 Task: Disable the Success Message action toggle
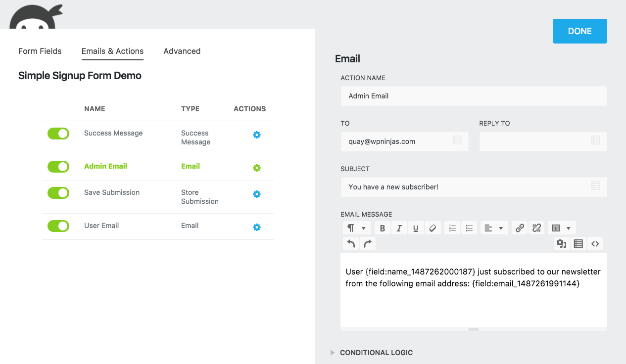pos(58,134)
